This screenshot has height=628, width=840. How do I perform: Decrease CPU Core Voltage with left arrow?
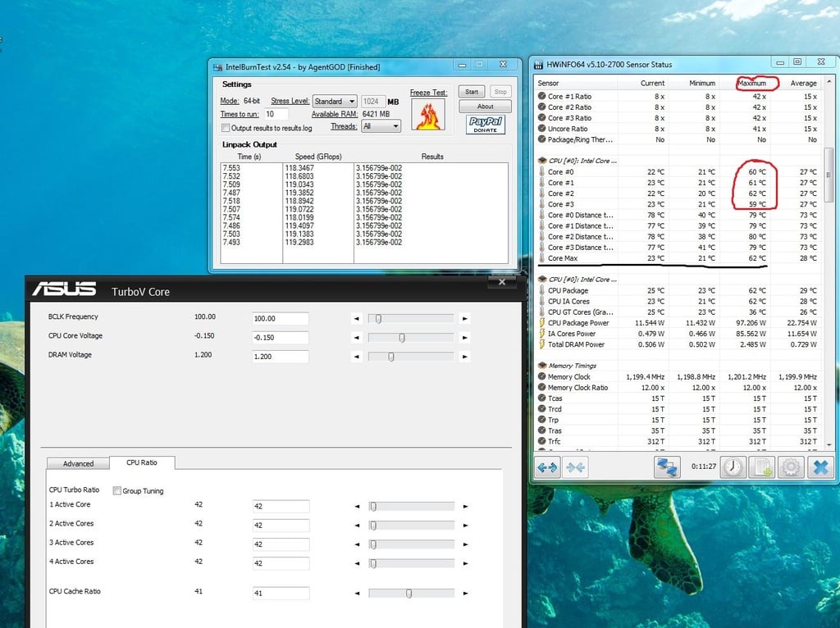pyautogui.click(x=357, y=338)
